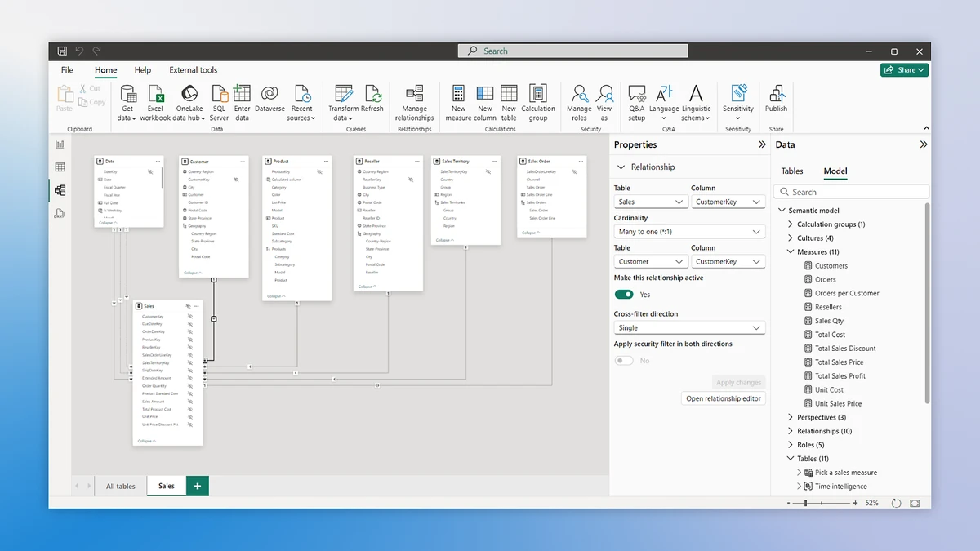
Task: Expand Relationships (10) node
Action: [791, 431]
